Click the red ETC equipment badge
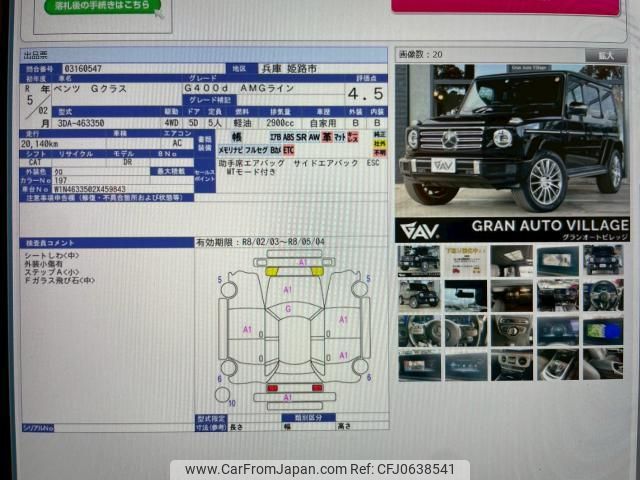The width and height of the screenshot is (640, 480). coord(289,149)
